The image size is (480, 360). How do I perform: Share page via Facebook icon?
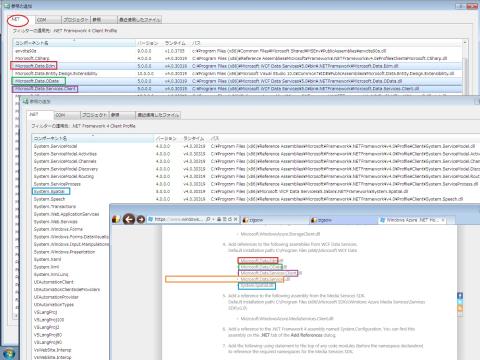460,296
